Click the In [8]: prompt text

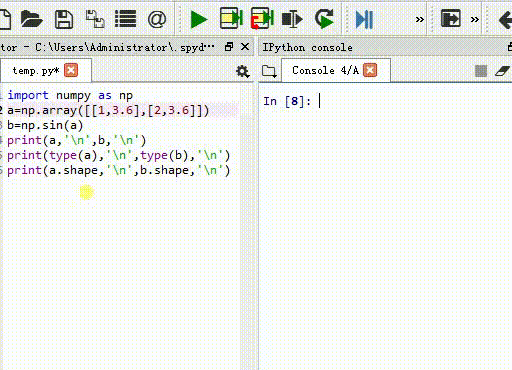click(287, 101)
